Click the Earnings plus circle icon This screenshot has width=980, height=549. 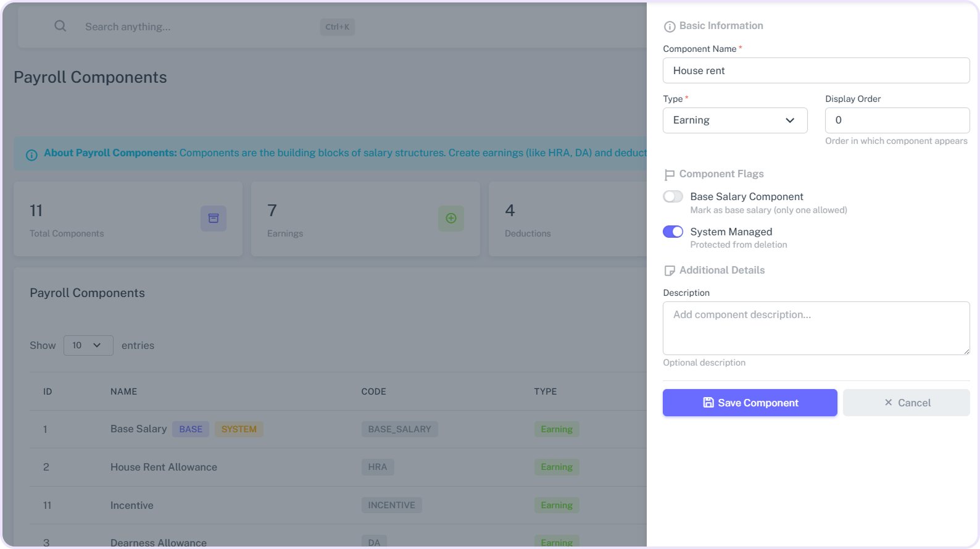pyautogui.click(x=451, y=219)
